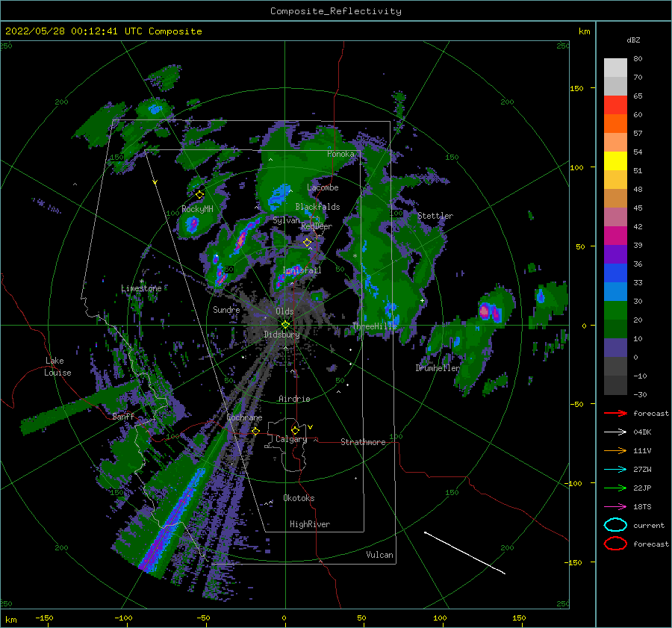This screenshot has width=672, height=628.
Task: Click the RockyMH label
Action: pyautogui.click(x=198, y=209)
